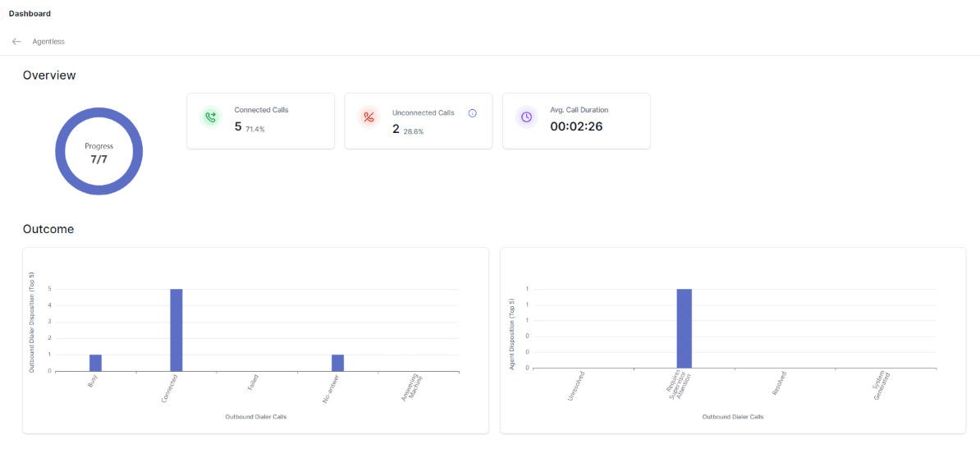Click the System Generated axis label

point(882,387)
